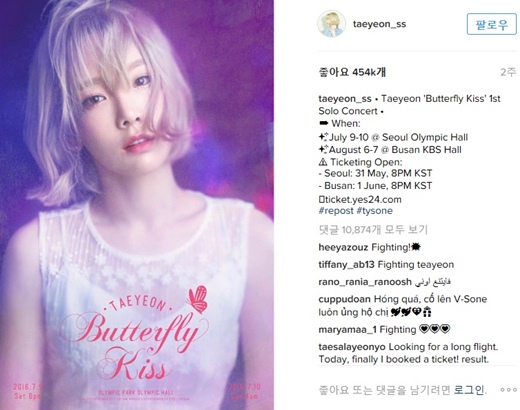This screenshot has height=410, width=520.
Task: Open heeyazouz commenter profile
Action: tap(343, 247)
